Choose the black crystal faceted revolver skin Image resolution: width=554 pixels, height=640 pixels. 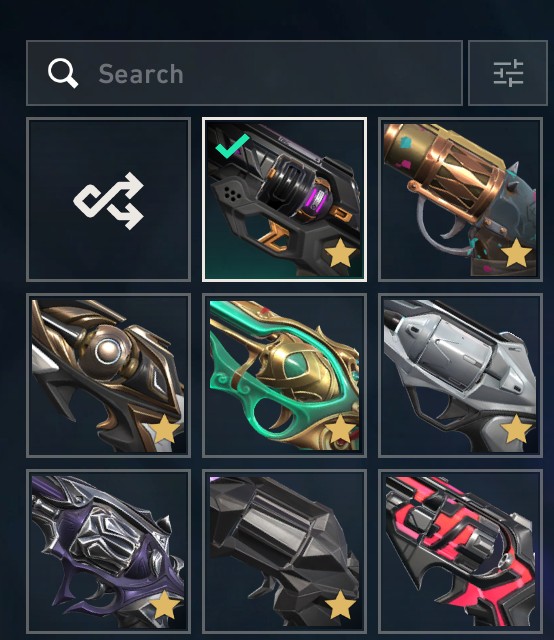point(285,551)
